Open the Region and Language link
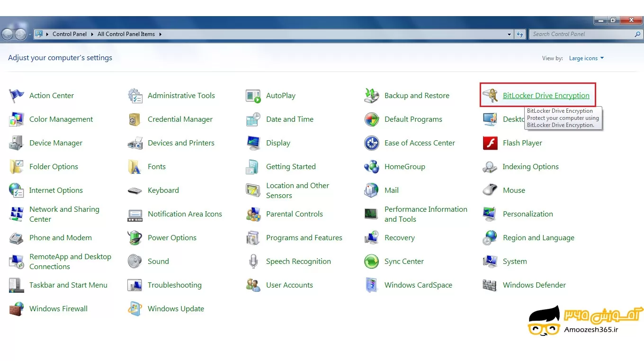Image resolution: width=644 pixels, height=361 pixels. pos(538,238)
